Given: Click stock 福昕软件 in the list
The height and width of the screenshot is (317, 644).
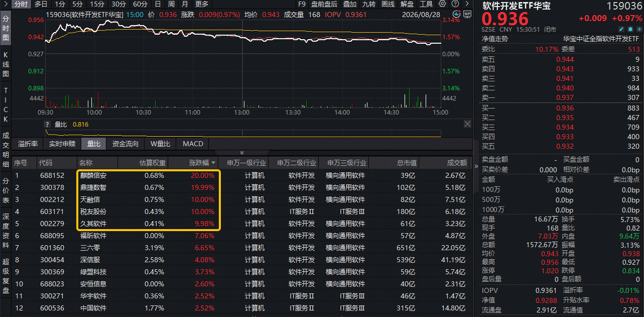Looking at the screenshot, I should [93, 236].
